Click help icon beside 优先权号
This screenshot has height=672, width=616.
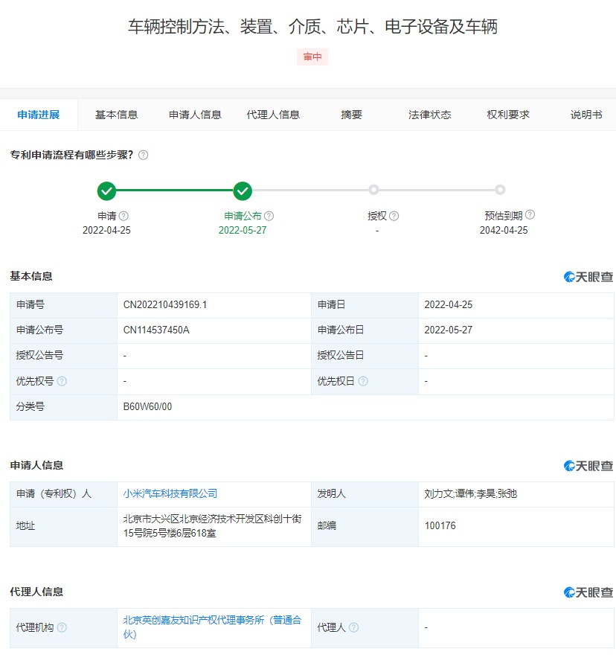click(62, 381)
